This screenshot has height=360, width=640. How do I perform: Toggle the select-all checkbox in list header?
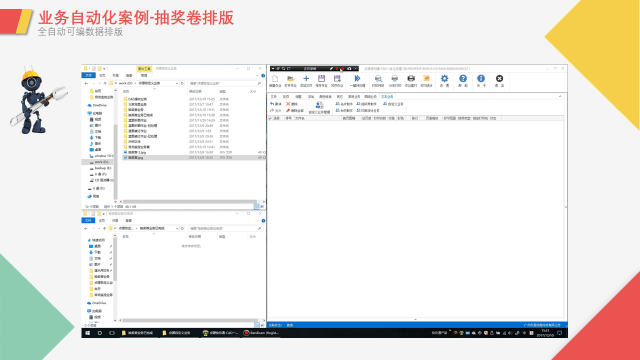coord(270,118)
